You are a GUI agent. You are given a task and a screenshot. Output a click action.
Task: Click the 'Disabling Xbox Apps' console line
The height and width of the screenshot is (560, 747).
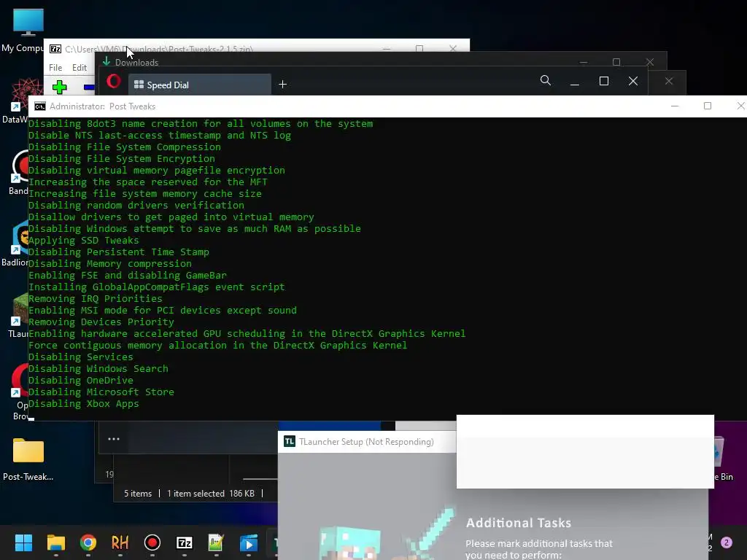click(83, 404)
